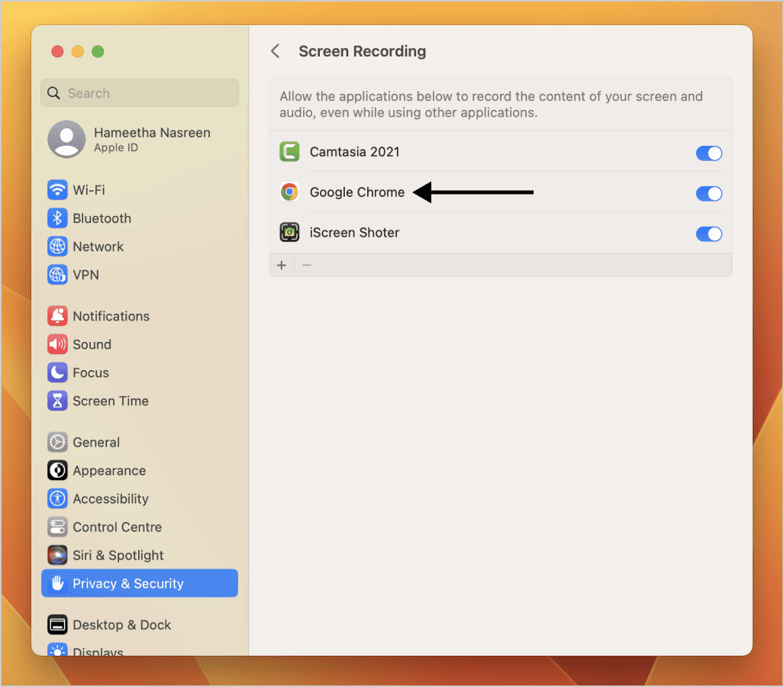Viewport: 784px width, 687px height.
Task: Open Wi-Fi settings label
Action: (x=89, y=190)
